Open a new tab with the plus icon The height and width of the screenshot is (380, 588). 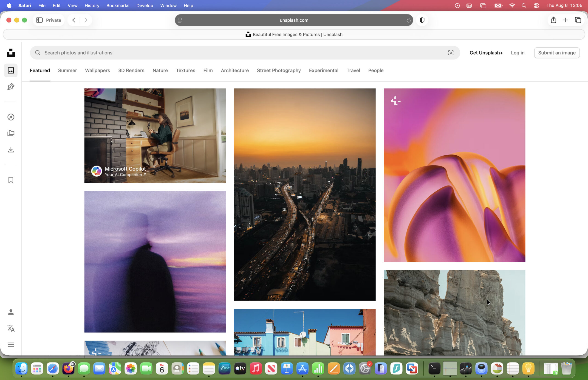click(x=565, y=20)
